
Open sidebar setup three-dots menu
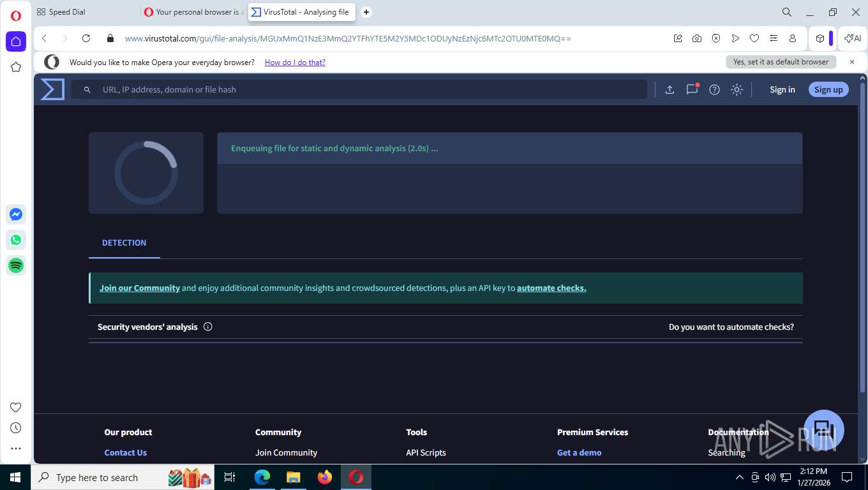coord(16,449)
